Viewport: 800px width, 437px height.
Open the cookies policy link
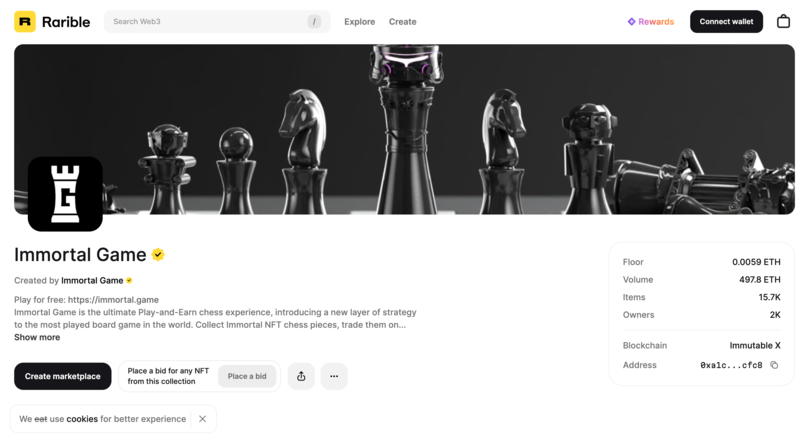pyautogui.click(x=82, y=419)
